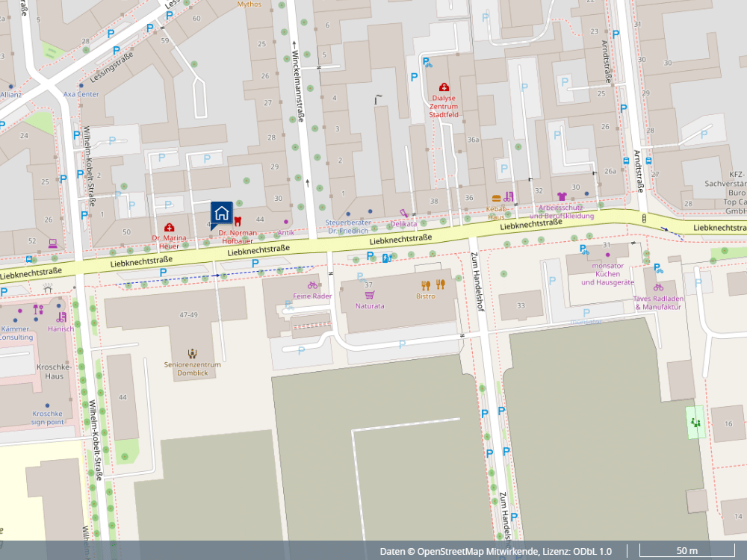Click the playground icon on green patch
Screen dimensions: 747x560
pyautogui.click(x=695, y=422)
